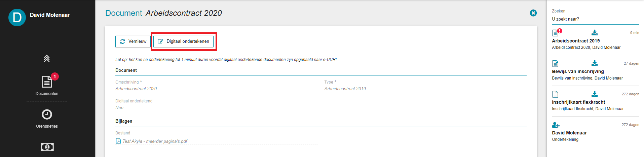
Task: Click the David Molenaar avatar circle
Action: tap(17, 18)
